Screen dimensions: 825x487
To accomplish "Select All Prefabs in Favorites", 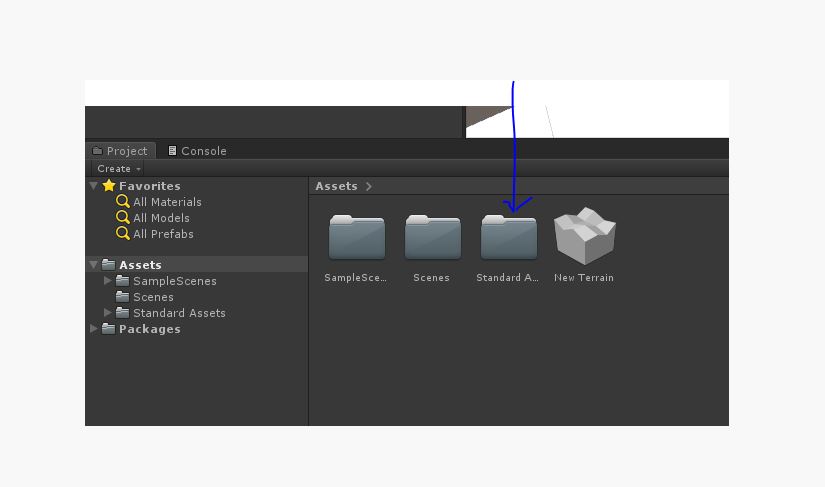I will click(163, 234).
